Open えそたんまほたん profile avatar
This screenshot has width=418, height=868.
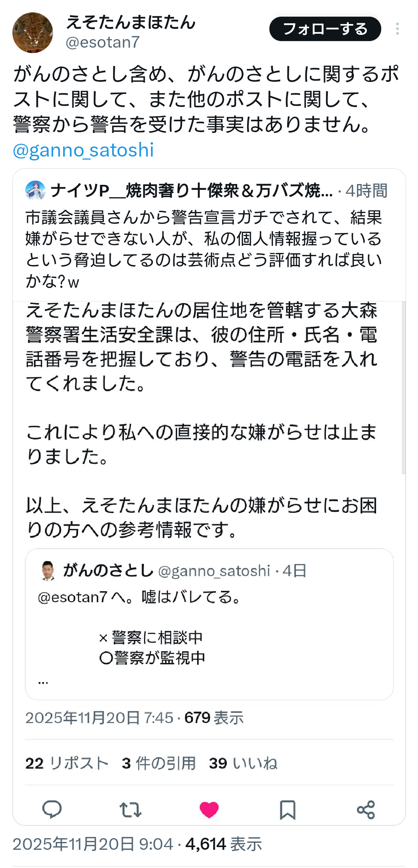[33, 33]
